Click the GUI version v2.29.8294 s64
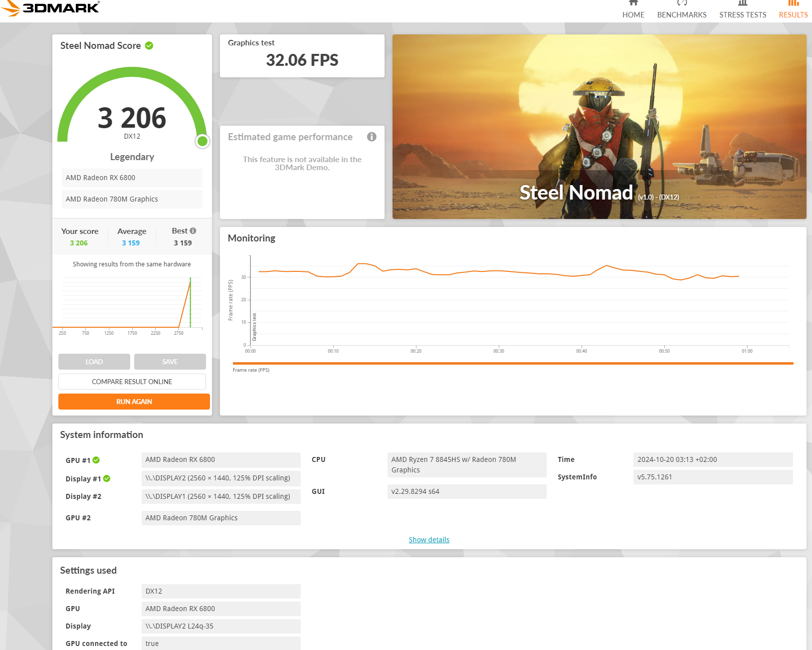Image resolution: width=812 pixels, height=650 pixels. coord(467,491)
